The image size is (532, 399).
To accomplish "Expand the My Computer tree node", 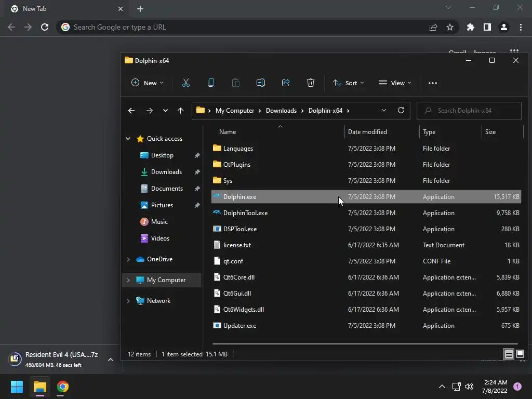I will click(128, 280).
